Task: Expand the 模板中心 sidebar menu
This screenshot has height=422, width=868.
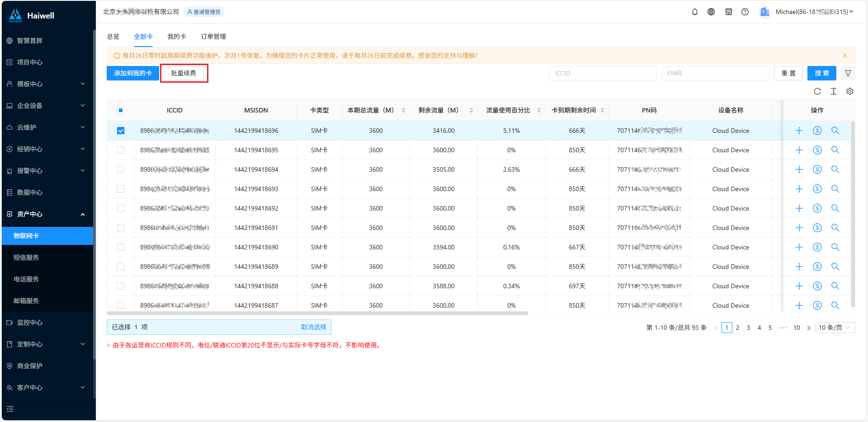Action: (47, 84)
